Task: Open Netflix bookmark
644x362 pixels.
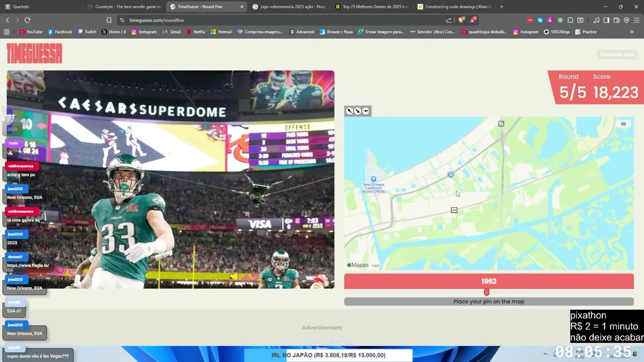Action: pos(195,32)
